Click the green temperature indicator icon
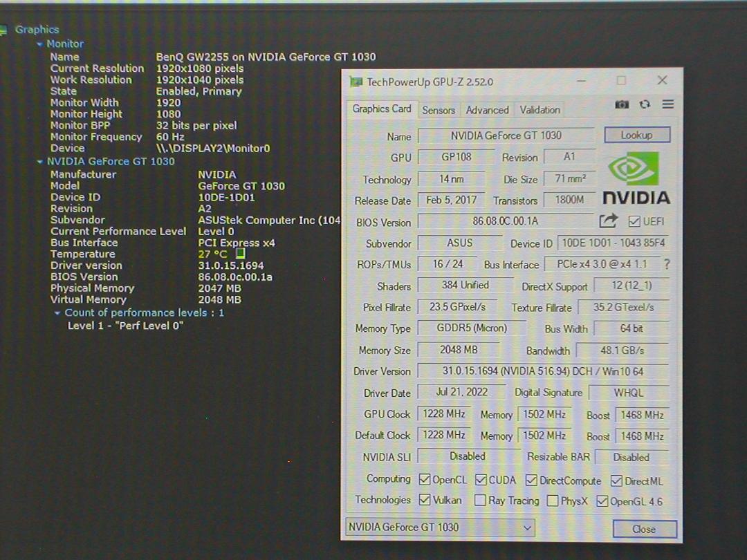The height and width of the screenshot is (560, 747). coord(241,254)
